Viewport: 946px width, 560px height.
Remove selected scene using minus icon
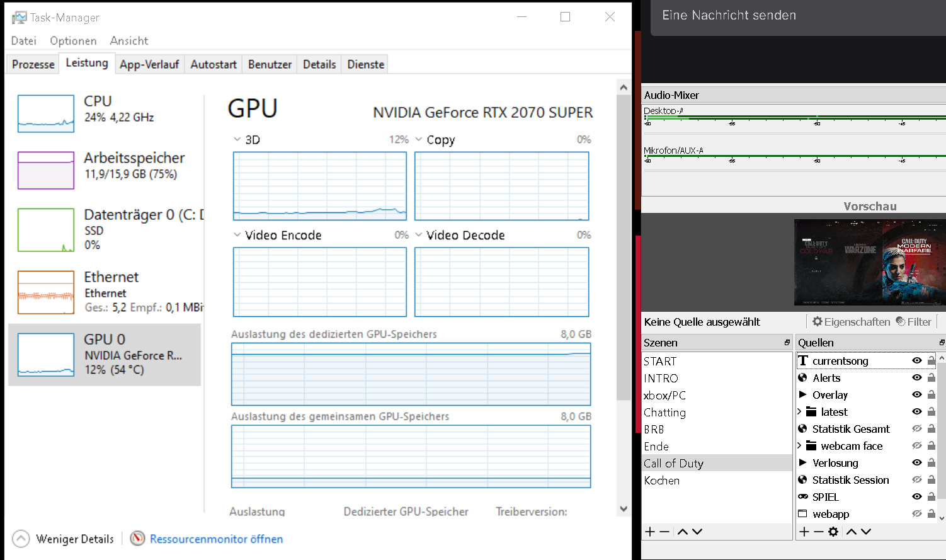pyautogui.click(x=664, y=532)
